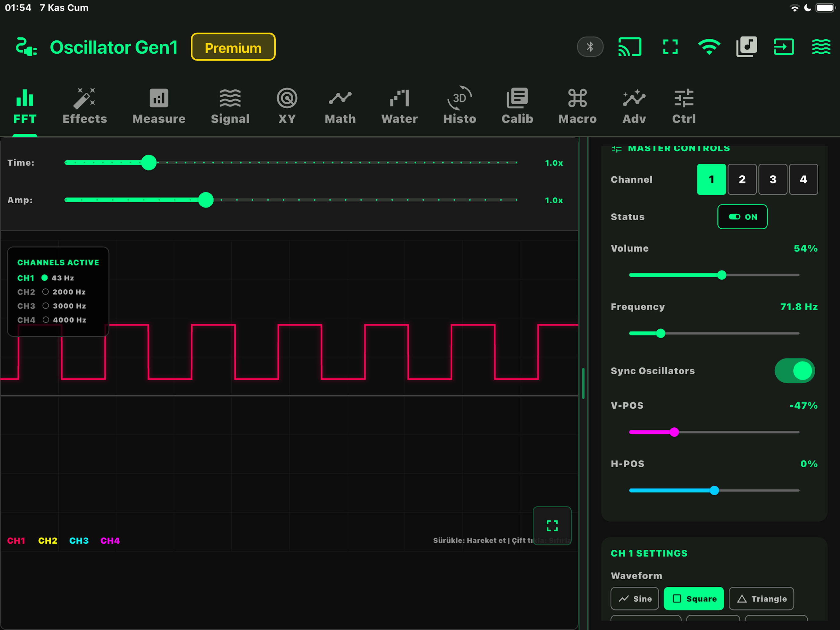
Task: Switch to the XY mode tab
Action: pyautogui.click(x=287, y=106)
